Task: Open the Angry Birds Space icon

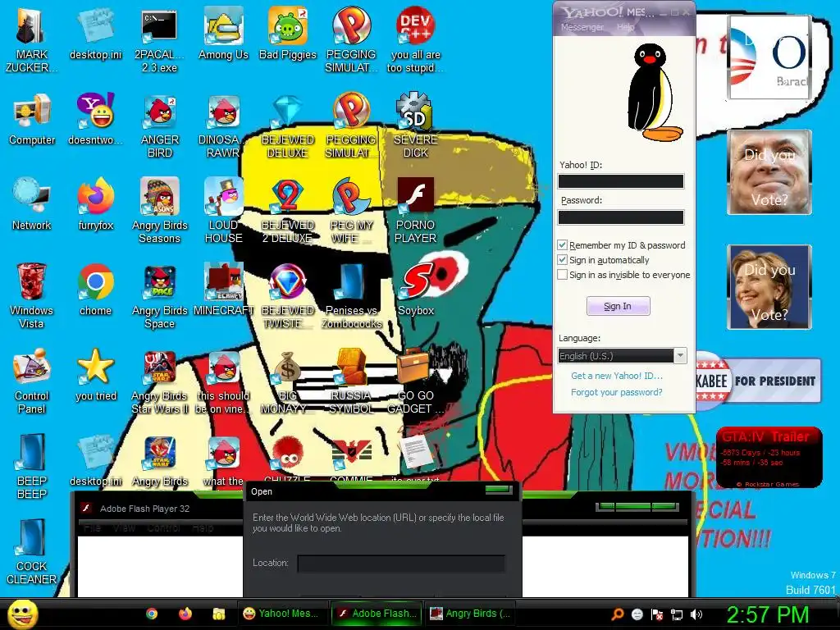Action: click(x=159, y=297)
